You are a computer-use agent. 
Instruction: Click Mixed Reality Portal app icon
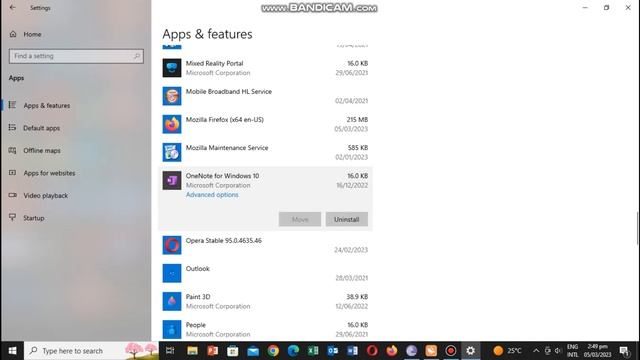pyautogui.click(x=172, y=68)
